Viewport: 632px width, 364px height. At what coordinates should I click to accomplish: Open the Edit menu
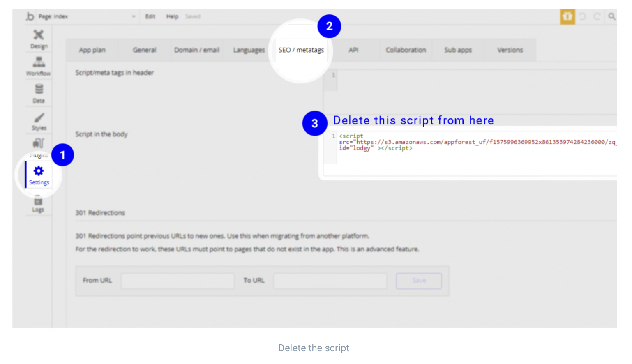(x=150, y=16)
